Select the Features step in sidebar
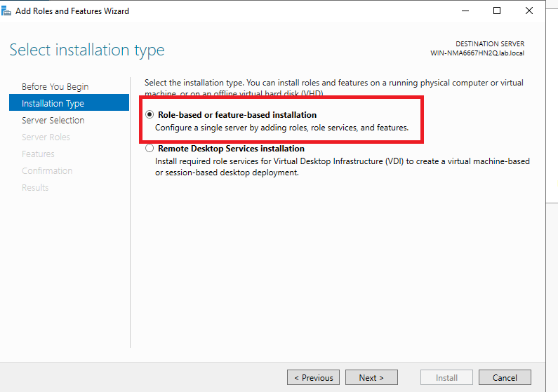558x392 pixels. tap(38, 154)
